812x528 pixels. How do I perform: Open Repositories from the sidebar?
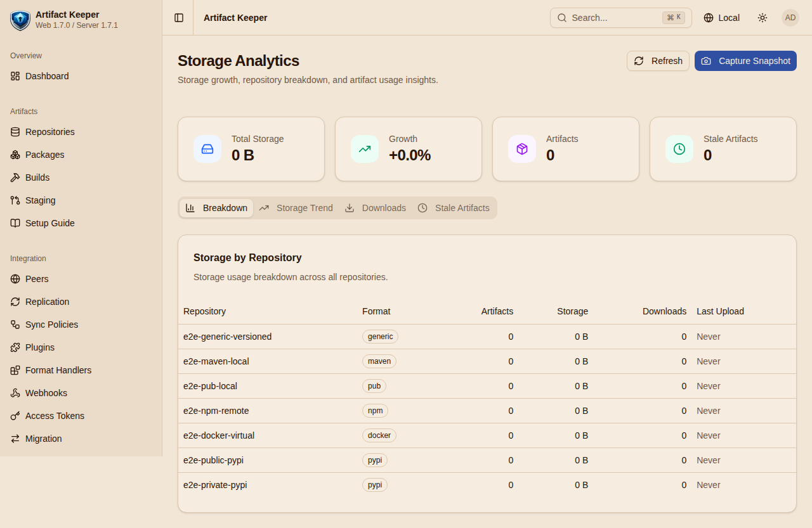(81, 132)
